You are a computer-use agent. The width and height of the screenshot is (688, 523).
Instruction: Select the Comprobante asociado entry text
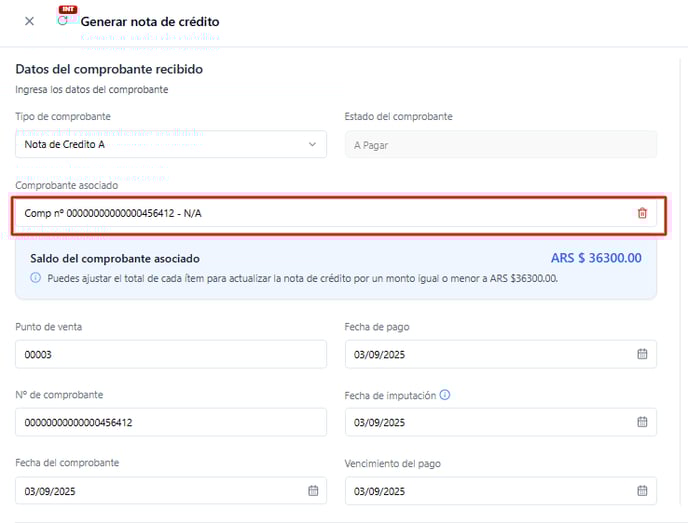(119, 213)
